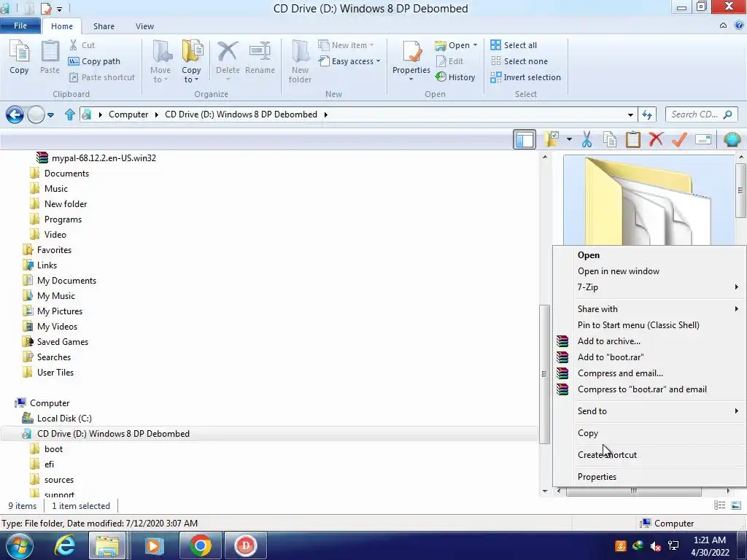Select Local Disk (C:) in tree
The height and width of the screenshot is (560, 747).
click(x=64, y=418)
